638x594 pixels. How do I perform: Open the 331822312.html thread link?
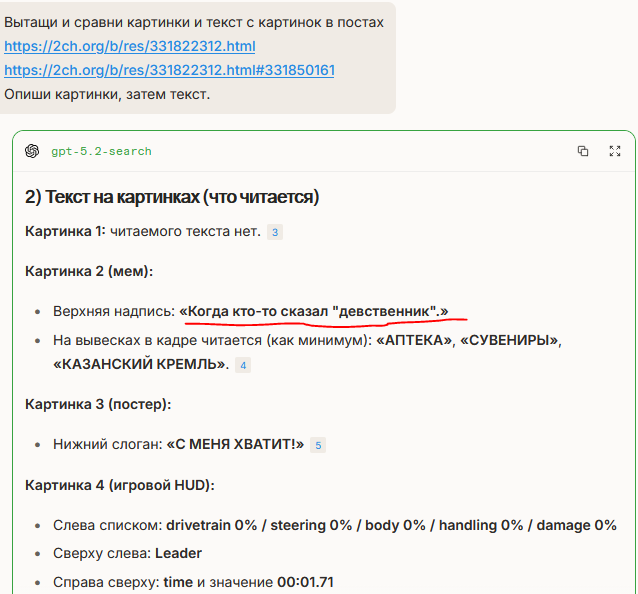click(130, 46)
